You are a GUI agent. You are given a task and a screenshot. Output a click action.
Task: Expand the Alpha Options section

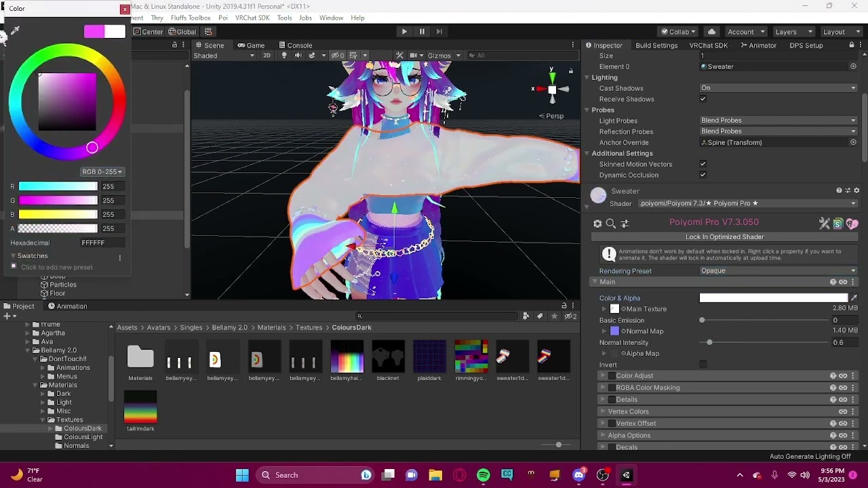point(601,435)
